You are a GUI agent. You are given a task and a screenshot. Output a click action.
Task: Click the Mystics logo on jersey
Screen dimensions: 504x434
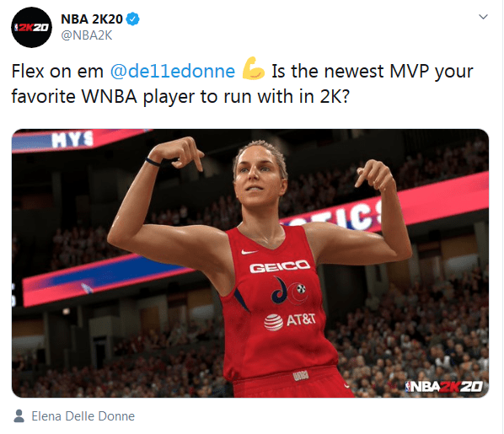[x=288, y=291]
